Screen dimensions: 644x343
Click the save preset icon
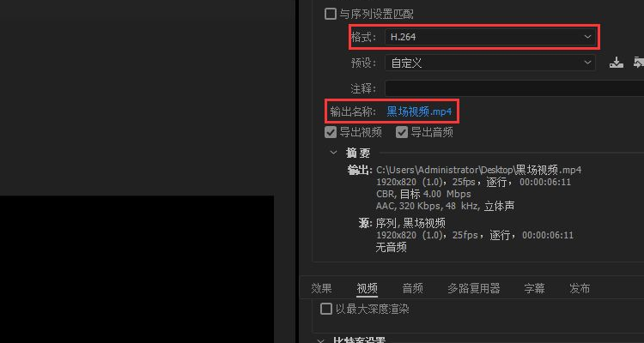tap(616, 63)
